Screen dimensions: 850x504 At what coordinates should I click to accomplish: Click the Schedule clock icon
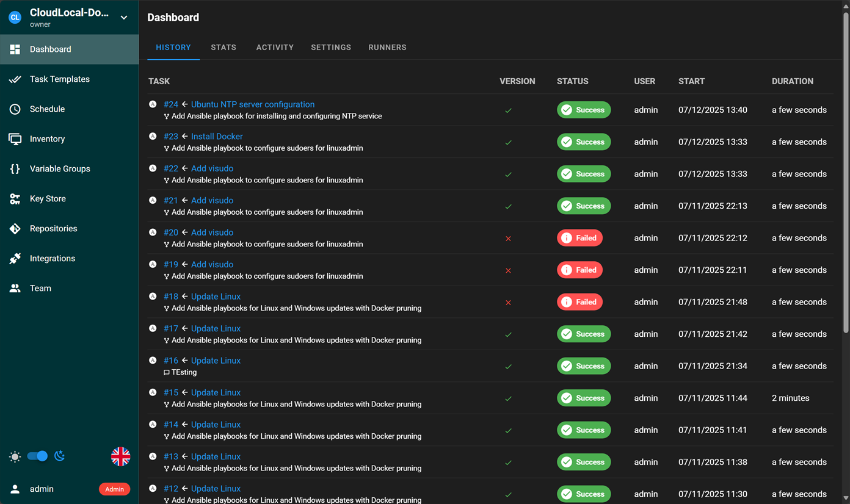coord(15,109)
